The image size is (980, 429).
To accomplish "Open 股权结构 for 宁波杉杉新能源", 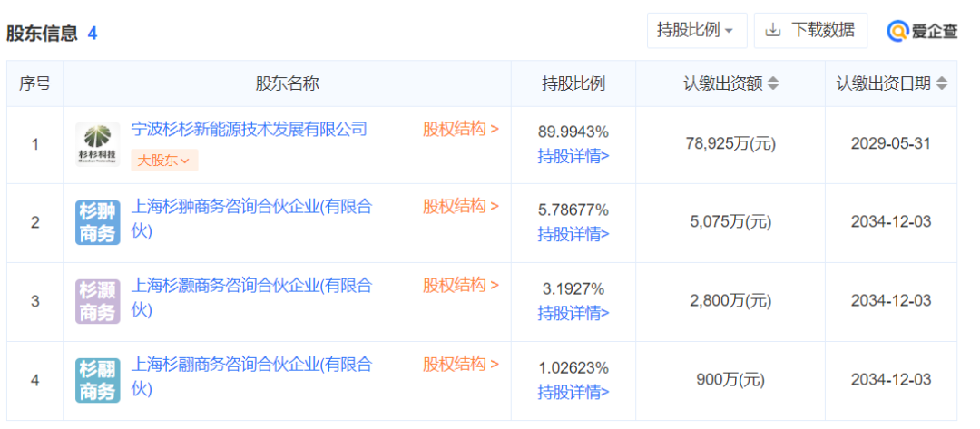I will click(461, 130).
